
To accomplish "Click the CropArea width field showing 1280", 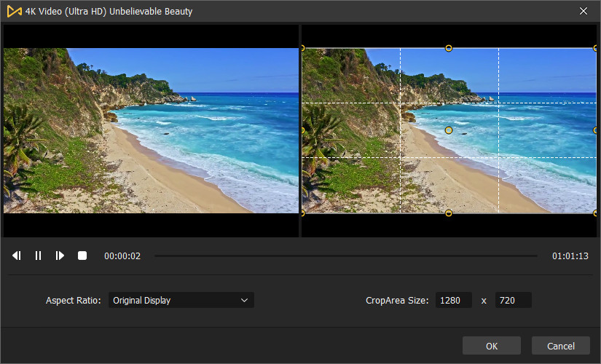I will click(454, 300).
